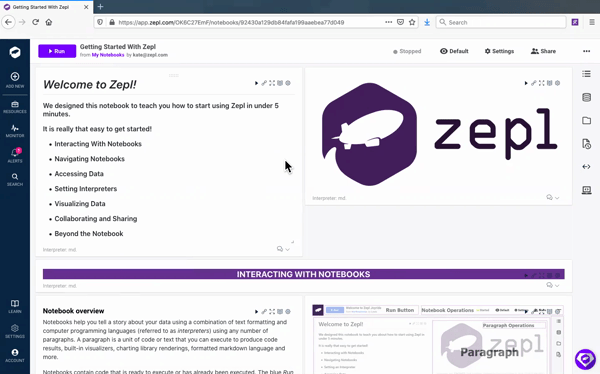600x374 pixels.
Task: Open the Add New menu in sidebar
Action: [x=15, y=80]
